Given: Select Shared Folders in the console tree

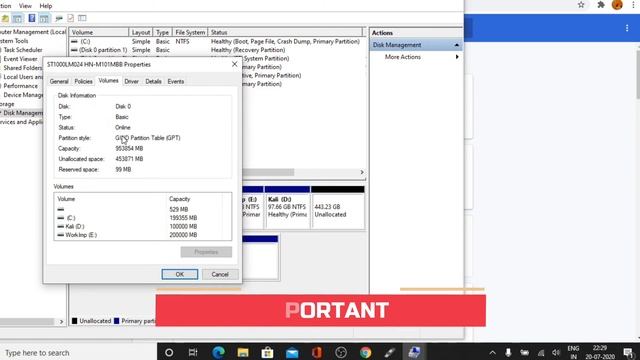Looking at the screenshot, I should pos(22,68).
